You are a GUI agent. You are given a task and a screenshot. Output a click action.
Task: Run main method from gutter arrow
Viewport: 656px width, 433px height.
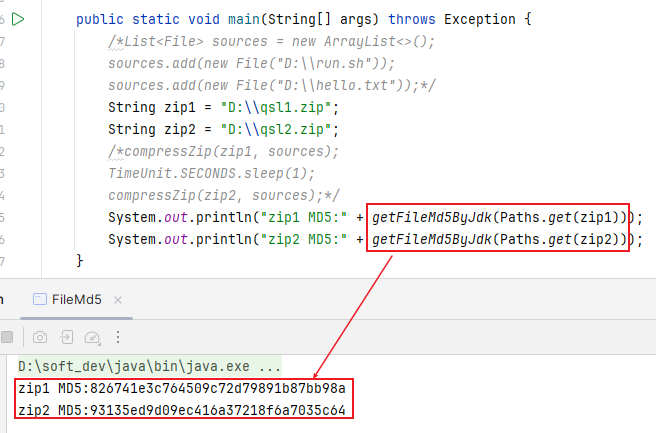[20, 20]
